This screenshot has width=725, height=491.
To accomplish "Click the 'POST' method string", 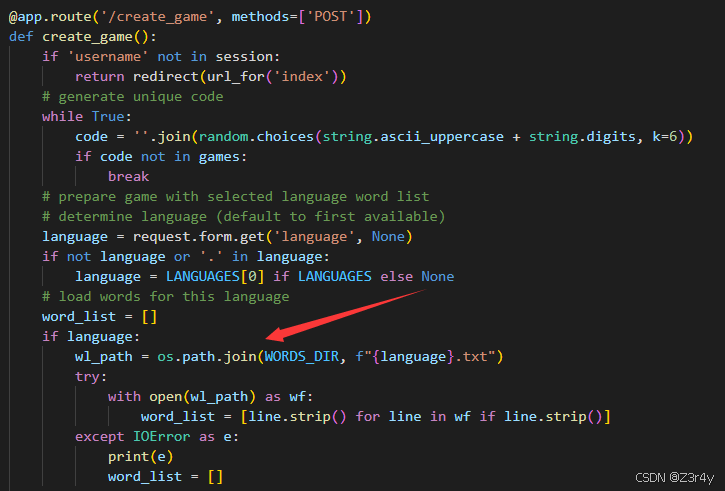I will coord(331,17).
